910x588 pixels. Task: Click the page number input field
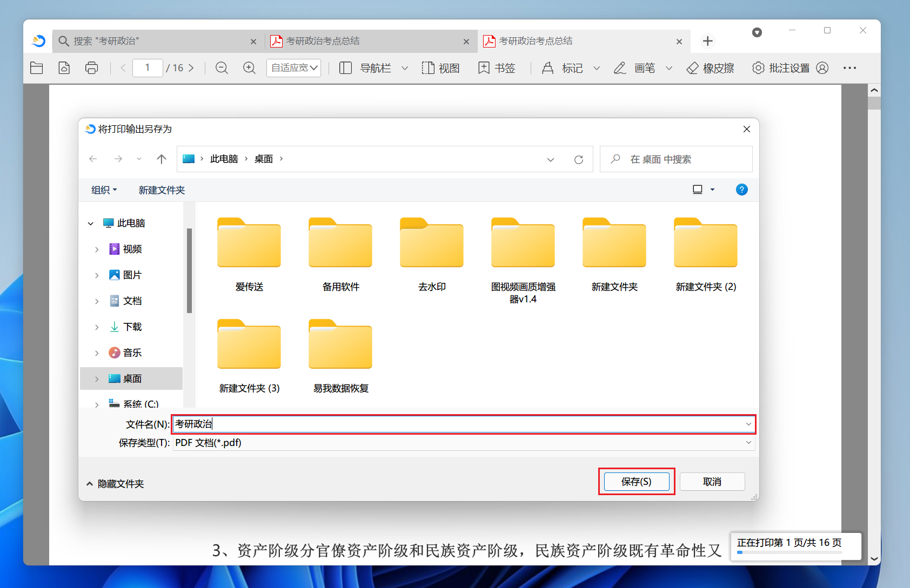pos(148,68)
